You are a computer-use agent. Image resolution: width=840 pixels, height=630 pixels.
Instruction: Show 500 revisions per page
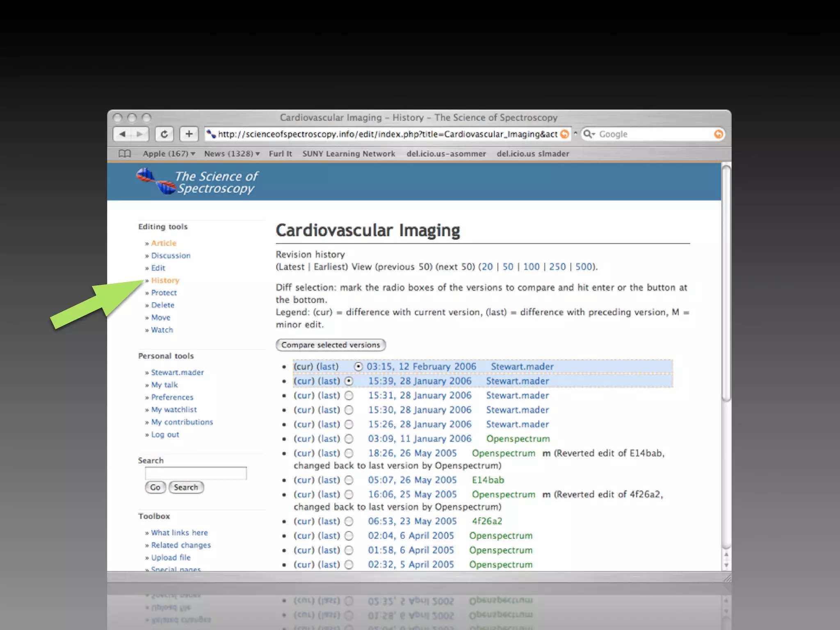point(583,267)
